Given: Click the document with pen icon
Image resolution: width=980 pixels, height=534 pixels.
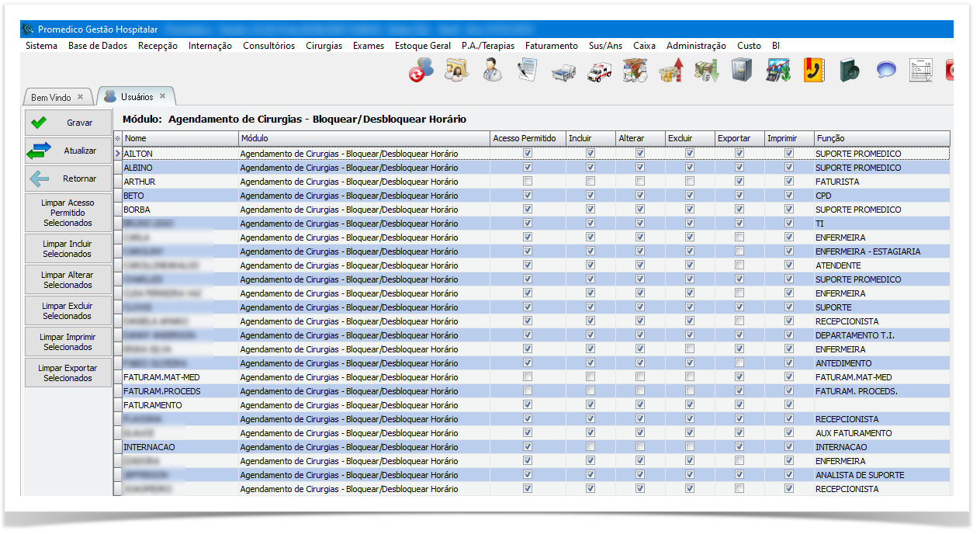Looking at the screenshot, I should pos(527,71).
